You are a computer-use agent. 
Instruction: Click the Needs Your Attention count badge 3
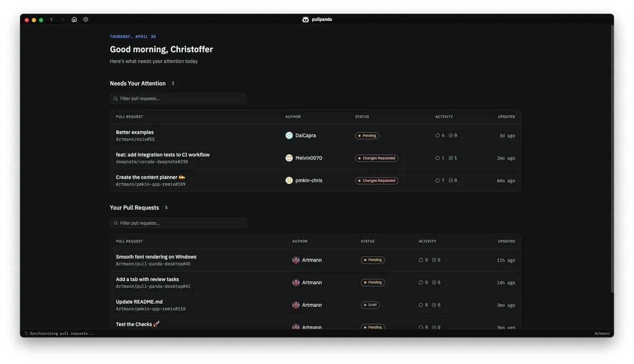[x=173, y=83]
